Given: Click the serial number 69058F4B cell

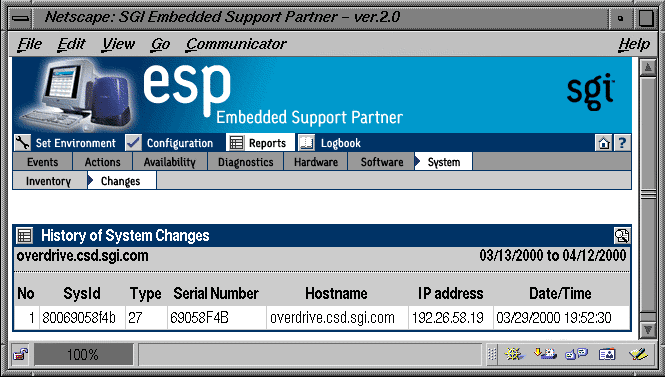Looking at the screenshot, I should click(217, 318).
